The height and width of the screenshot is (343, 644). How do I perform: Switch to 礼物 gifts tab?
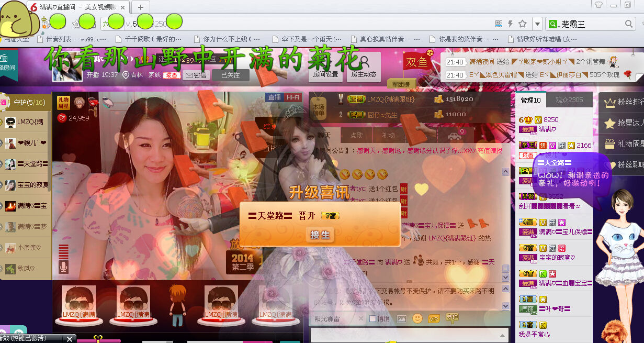(389, 135)
